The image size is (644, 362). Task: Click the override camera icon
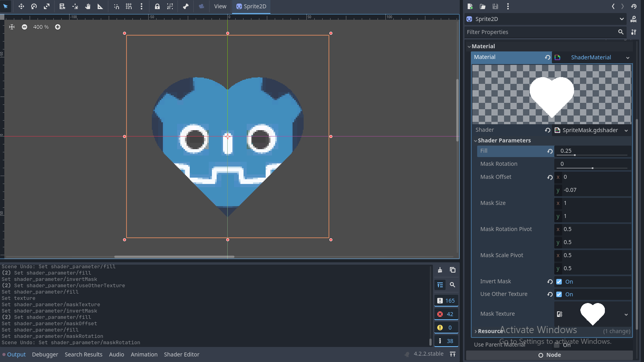point(201,6)
